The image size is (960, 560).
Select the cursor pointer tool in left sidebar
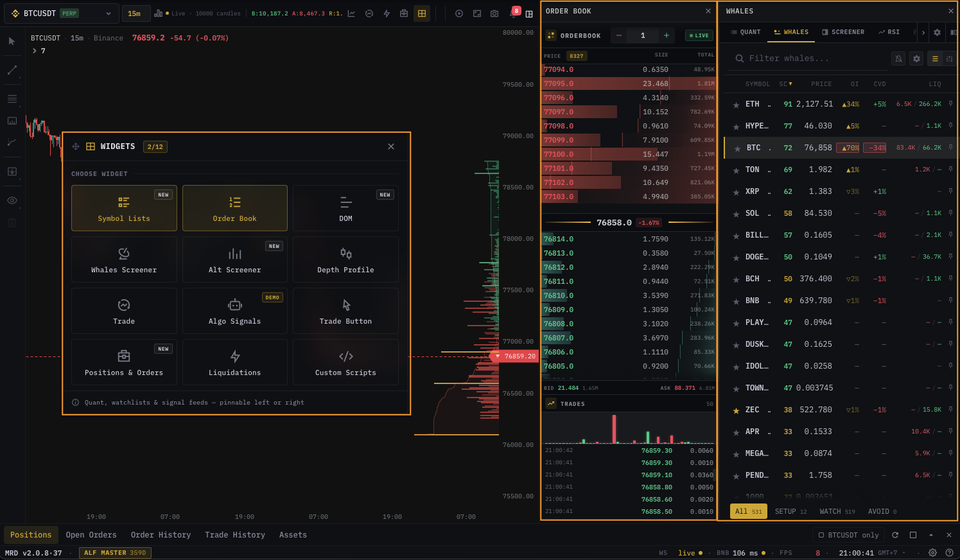pyautogui.click(x=12, y=41)
